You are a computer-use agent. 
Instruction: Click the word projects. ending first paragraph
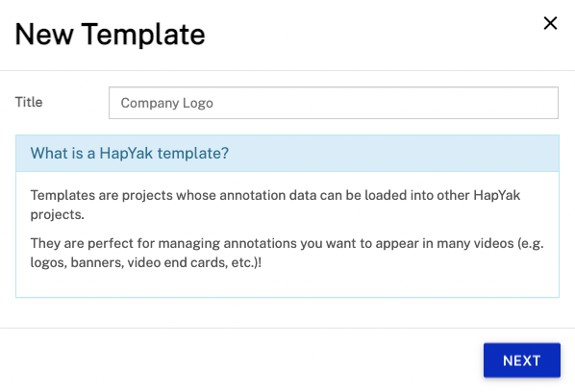pyautogui.click(x=57, y=214)
